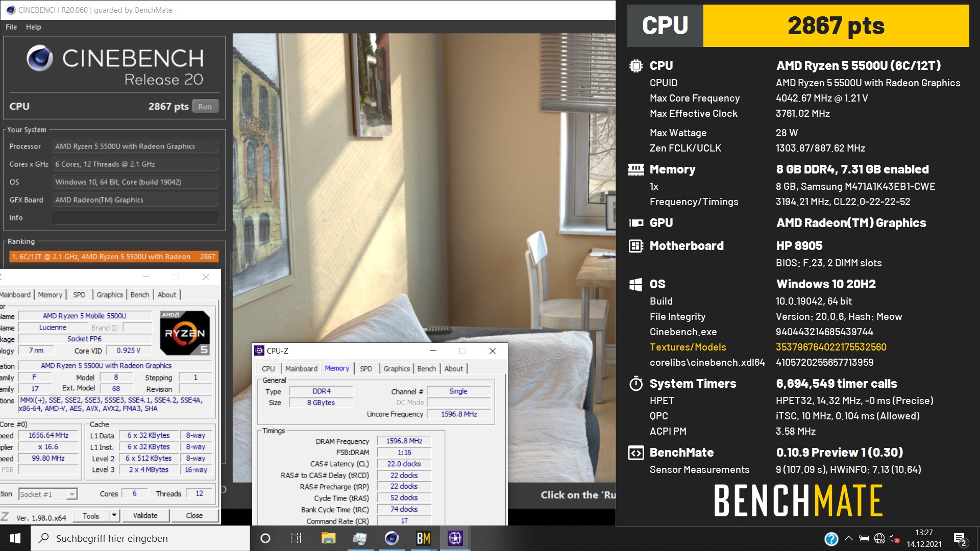The height and width of the screenshot is (551, 980).
Task: Click the Channel # value Single
Action: coord(458,391)
